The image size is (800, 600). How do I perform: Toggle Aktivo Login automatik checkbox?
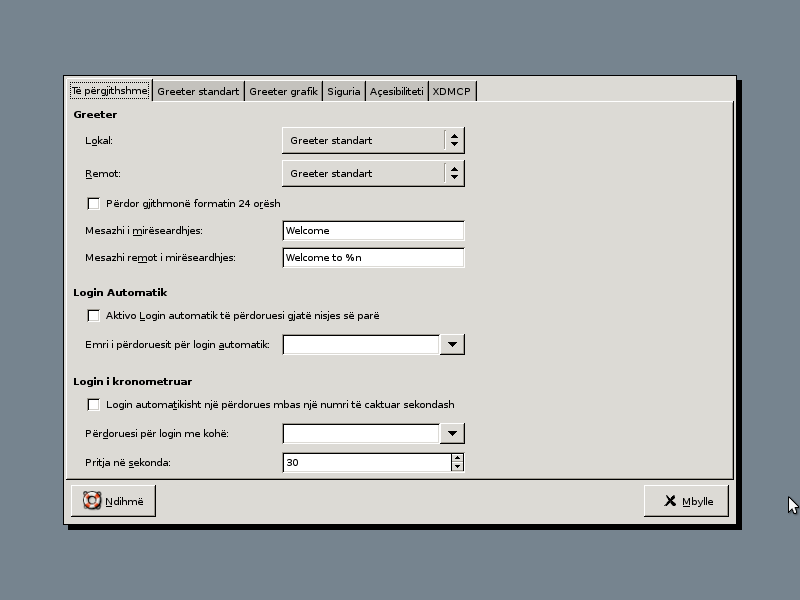pos(93,316)
